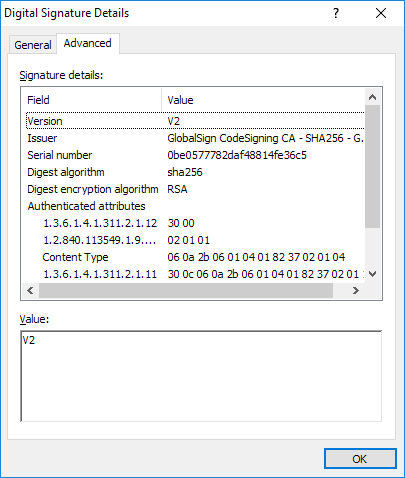Select the Advanced tab
Screen dimensions: 405x478
(88, 43)
